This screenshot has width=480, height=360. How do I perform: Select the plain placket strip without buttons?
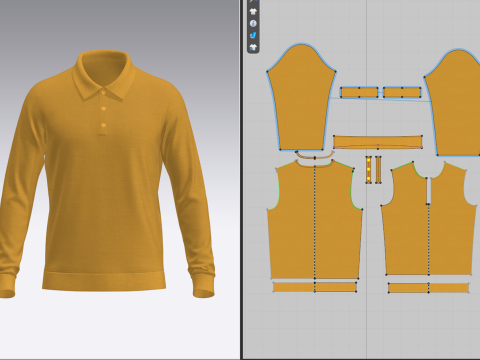(378, 170)
